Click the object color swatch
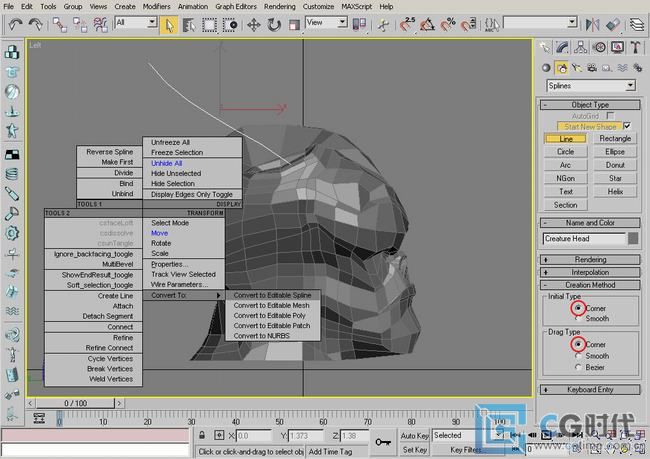650x459 pixels. [633, 238]
